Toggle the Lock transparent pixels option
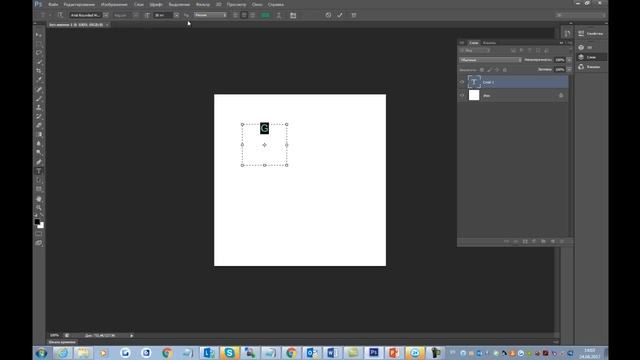Viewport: 640px width, 360px height. pyautogui.click(x=482, y=70)
